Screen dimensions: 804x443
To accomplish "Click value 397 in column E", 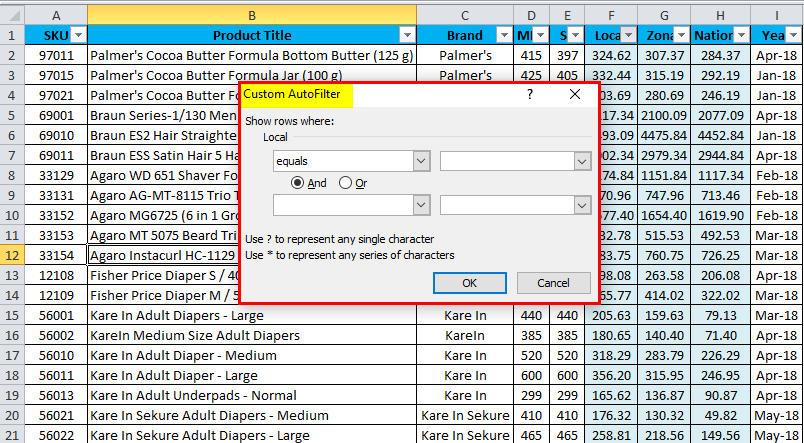I will point(567,55).
